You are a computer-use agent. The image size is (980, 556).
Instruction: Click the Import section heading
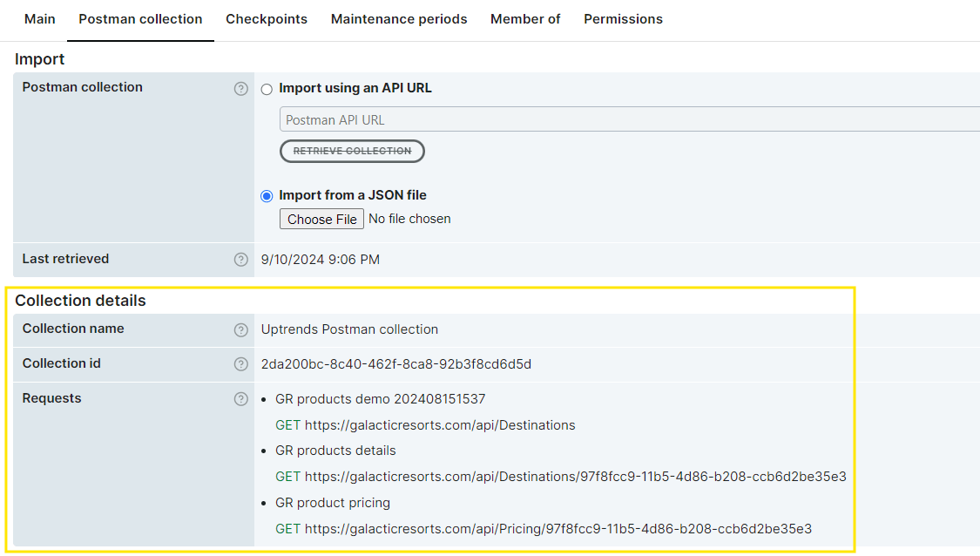click(39, 59)
